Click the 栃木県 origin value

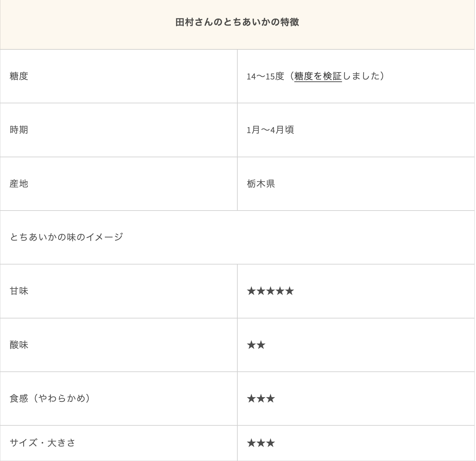261,184
